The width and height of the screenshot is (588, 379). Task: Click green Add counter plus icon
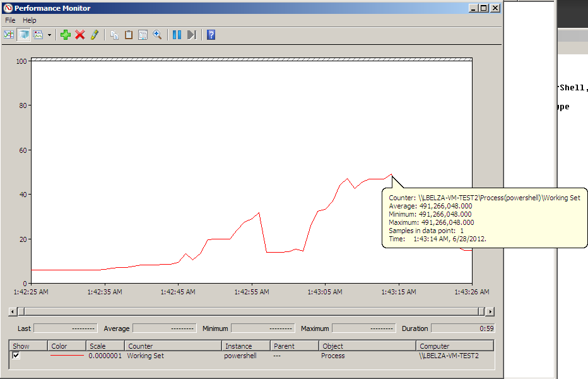(x=66, y=35)
